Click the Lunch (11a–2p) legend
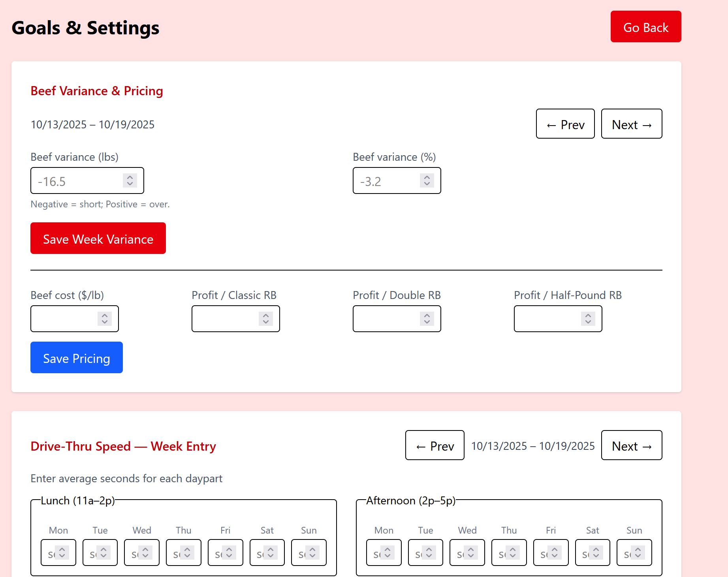The image size is (728, 577). 78,500
